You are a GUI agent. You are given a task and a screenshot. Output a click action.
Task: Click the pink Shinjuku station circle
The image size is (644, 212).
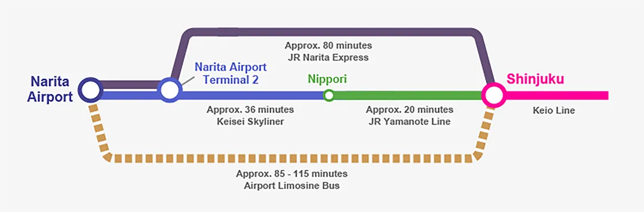[493, 95]
